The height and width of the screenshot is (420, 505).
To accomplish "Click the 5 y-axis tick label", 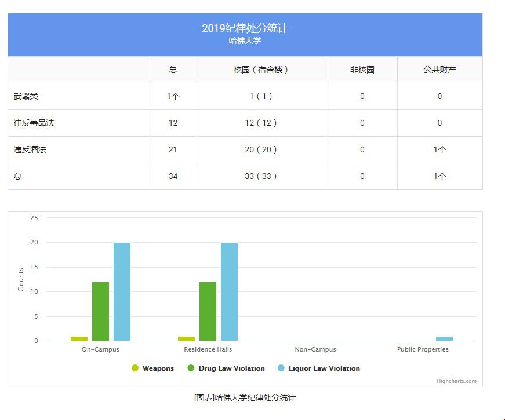I will click(36, 316).
